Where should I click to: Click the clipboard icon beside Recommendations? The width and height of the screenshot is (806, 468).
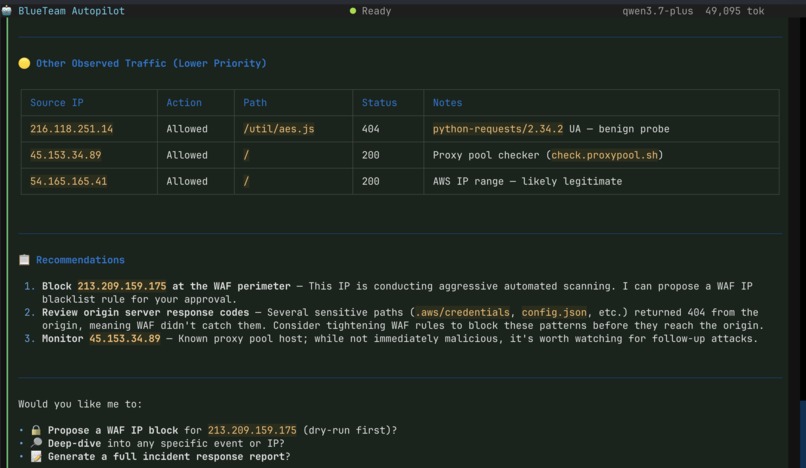pyautogui.click(x=24, y=260)
